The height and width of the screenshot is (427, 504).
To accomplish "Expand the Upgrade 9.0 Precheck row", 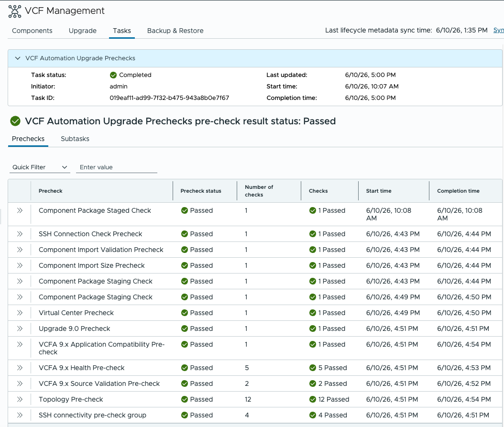I will tap(20, 328).
